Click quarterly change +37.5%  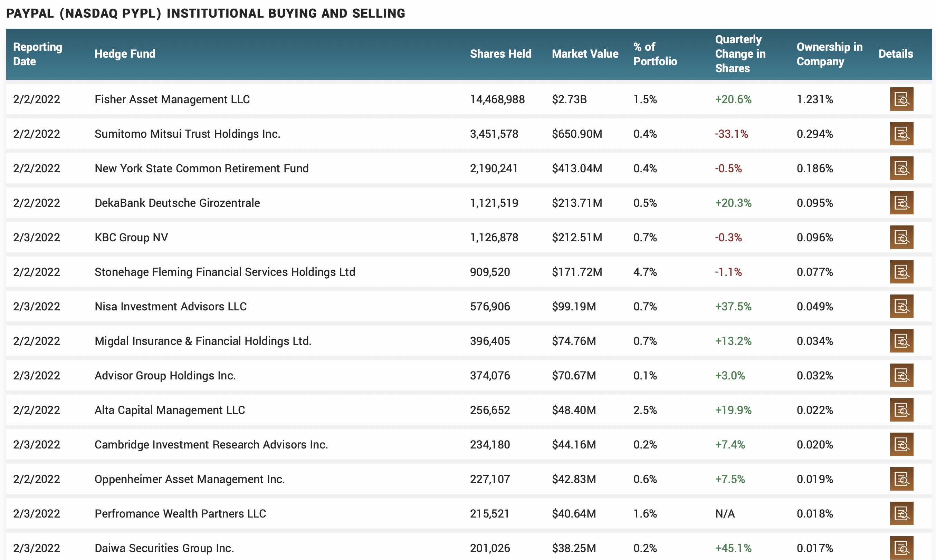733,307
